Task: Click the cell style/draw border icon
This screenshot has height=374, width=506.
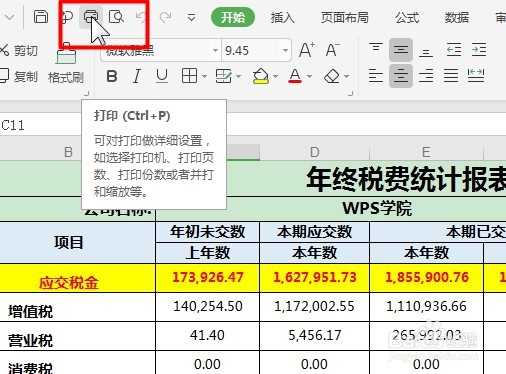Action: pos(223,76)
